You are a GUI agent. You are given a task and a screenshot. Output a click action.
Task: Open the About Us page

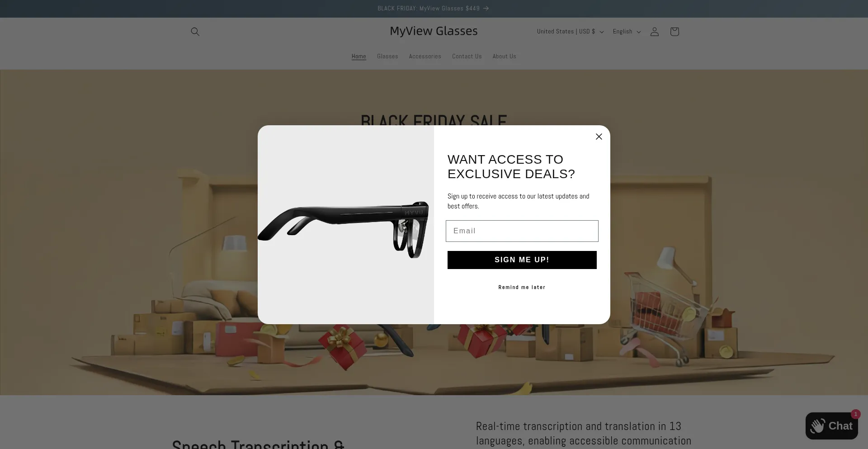tap(504, 57)
